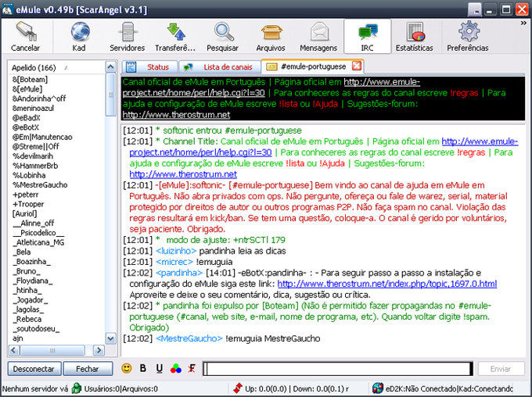
Task: Open the Servidores toolbar icon
Action: (x=128, y=32)
